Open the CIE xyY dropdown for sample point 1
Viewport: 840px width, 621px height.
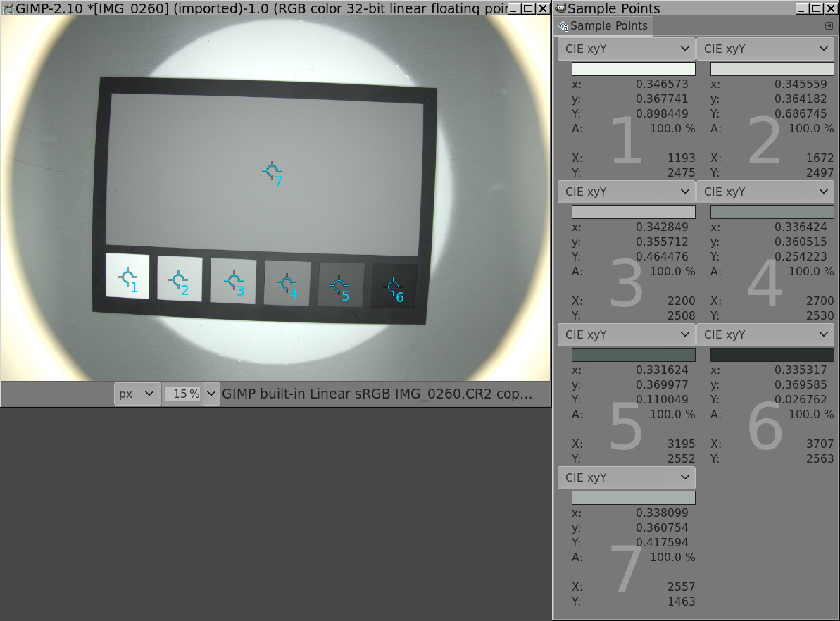point(626,49)
